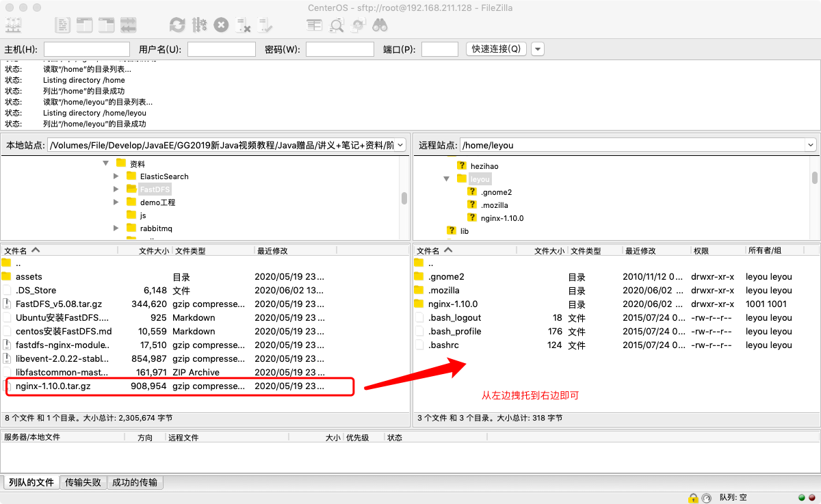Image resolution: width=821 pixels, height=504 pixels.
Task: Expand the FastDFS folder in local tree
Action: pos(116,189)
